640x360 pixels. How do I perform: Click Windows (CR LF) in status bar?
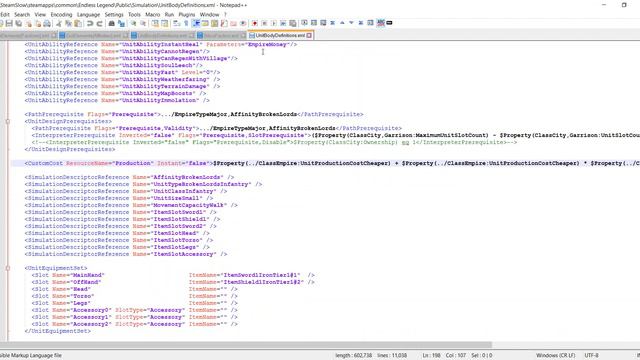click(x=556, y=356)
